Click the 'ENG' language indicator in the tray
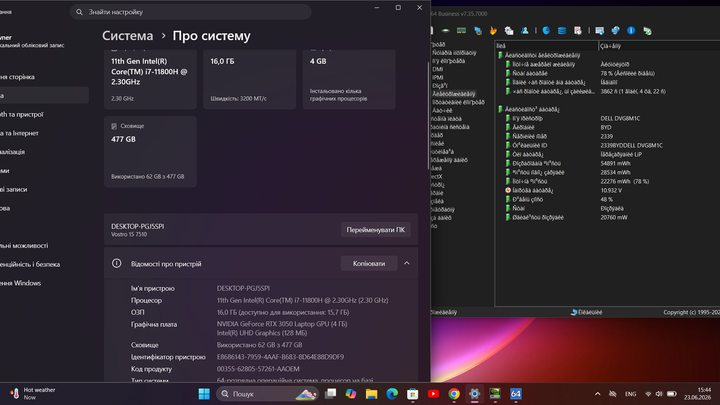 pos(630,394)
